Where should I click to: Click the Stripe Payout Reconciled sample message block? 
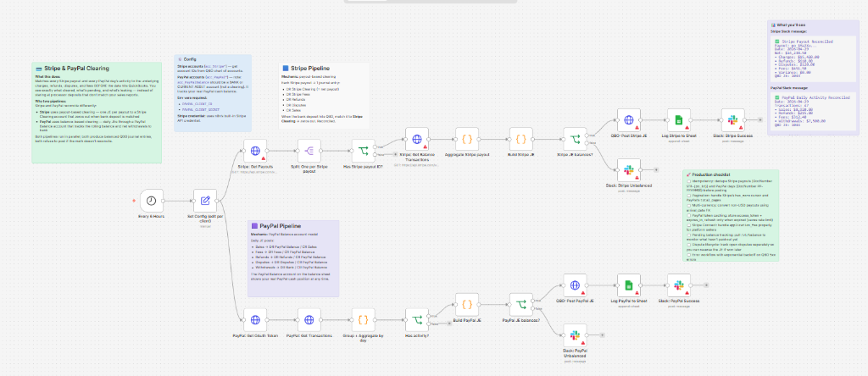[x=813, y=58]
